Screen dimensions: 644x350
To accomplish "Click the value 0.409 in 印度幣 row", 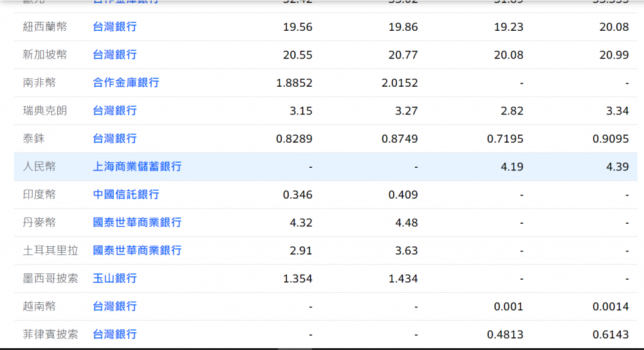I will [x=403, y=195].
